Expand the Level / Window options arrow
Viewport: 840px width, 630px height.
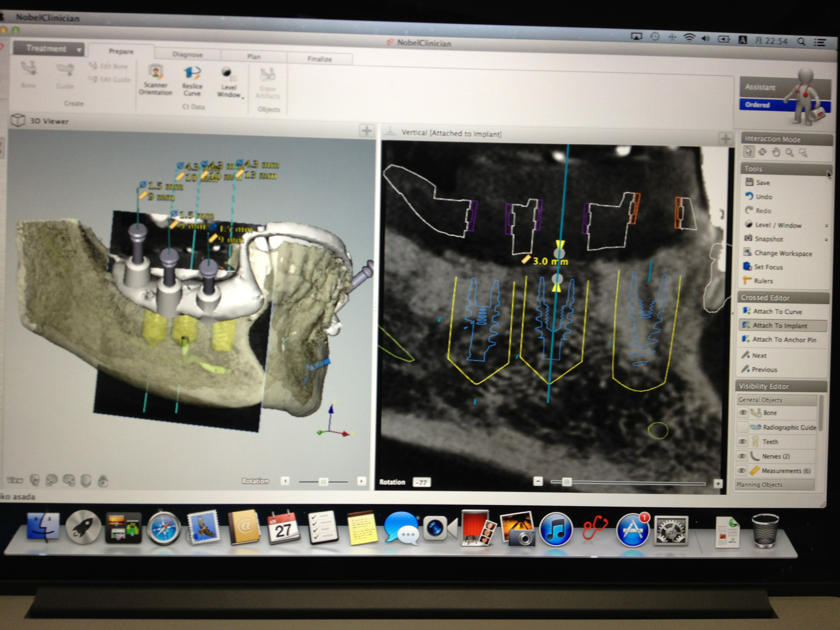click(826, 226)
